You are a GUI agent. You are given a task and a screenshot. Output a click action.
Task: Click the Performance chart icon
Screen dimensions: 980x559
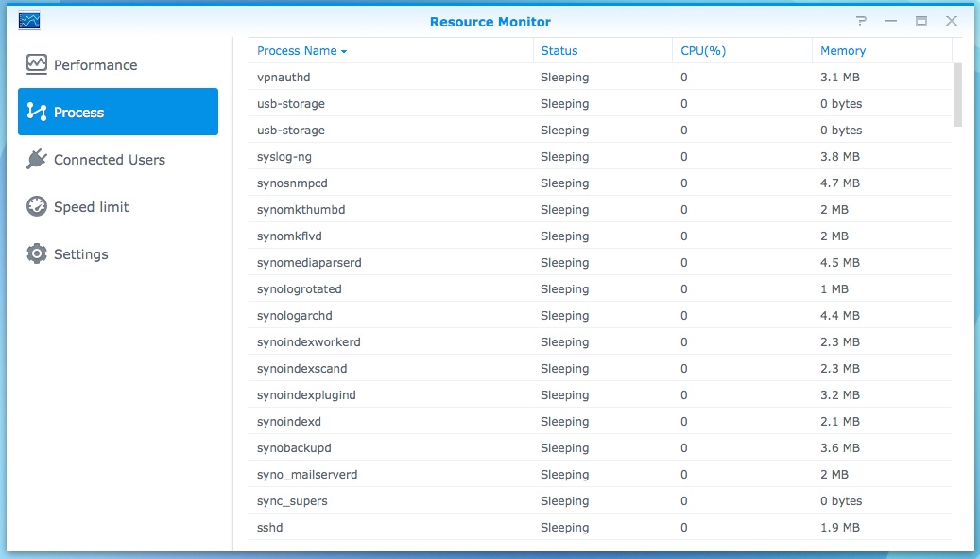[x=36, y=64]
